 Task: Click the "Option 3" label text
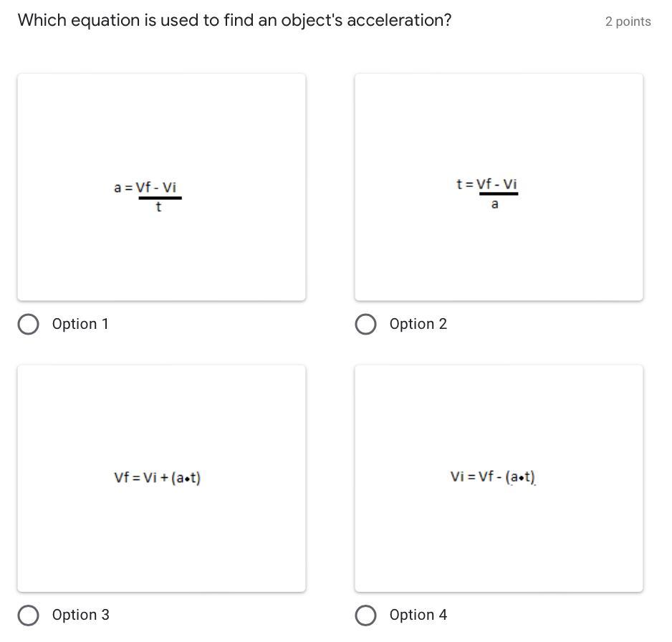click(x=80, y=615)
